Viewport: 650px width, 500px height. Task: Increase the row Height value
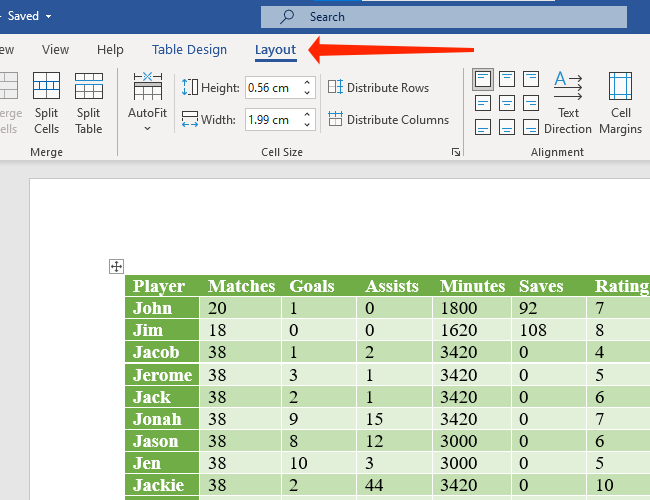[308, 83]
